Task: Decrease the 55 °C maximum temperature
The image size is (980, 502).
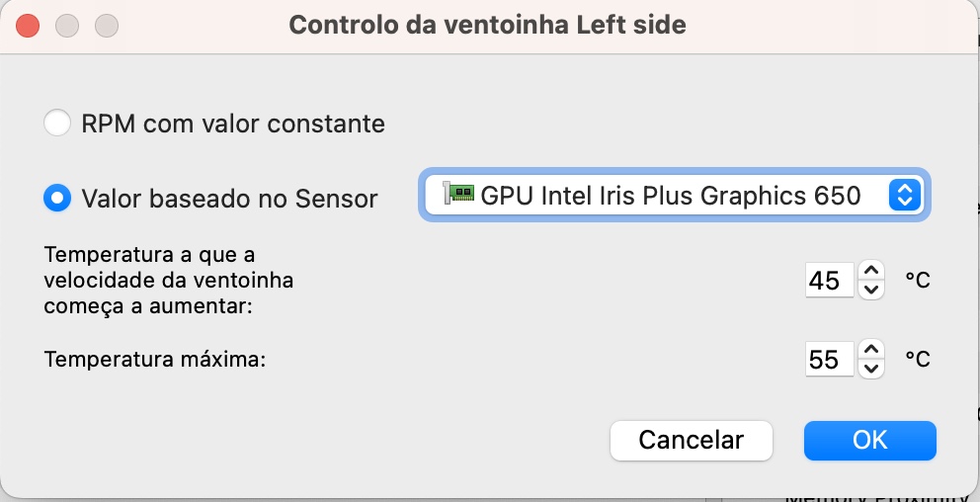Action: tap(870, 369)
